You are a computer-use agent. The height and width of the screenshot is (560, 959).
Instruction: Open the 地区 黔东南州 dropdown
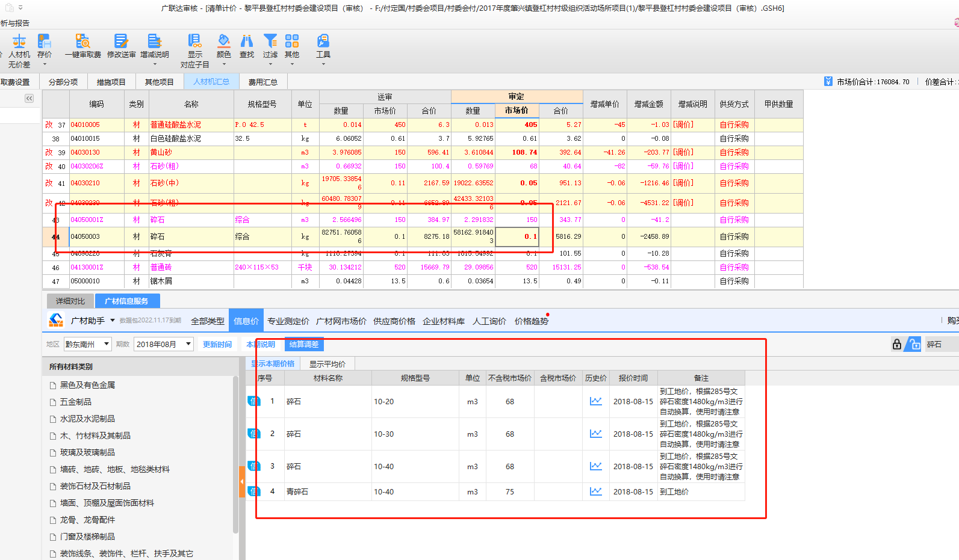[88, 344]
